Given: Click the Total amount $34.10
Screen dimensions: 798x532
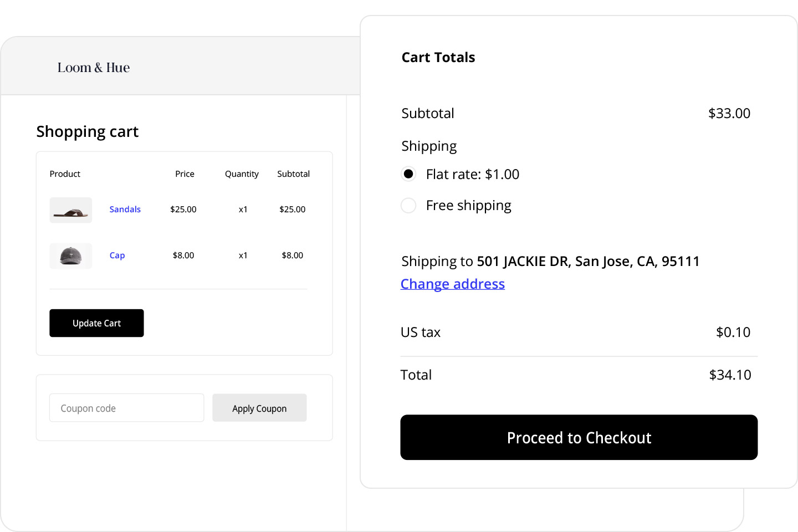Looking at the screenshot, I should tap(730, 375).
